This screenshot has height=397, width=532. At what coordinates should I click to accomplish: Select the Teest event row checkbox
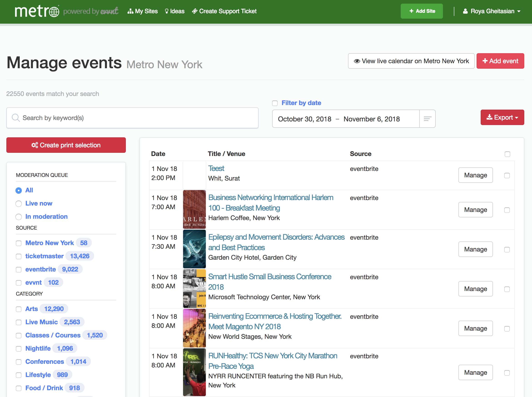click(507, 176)
